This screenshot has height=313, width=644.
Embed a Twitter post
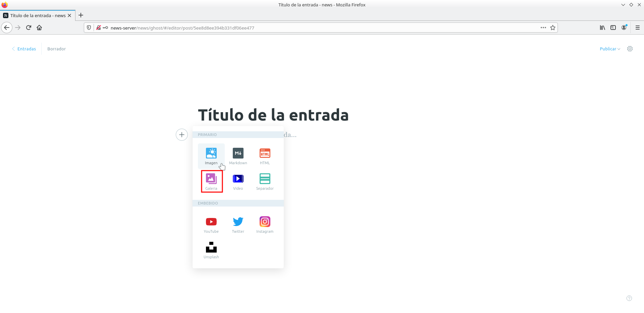[238, 224]
